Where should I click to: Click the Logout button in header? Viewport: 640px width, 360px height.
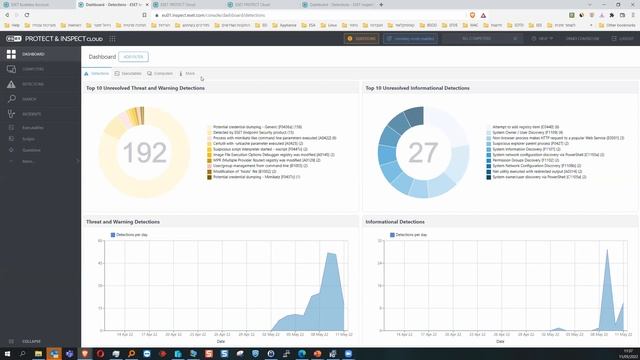(x=623, y=39)
